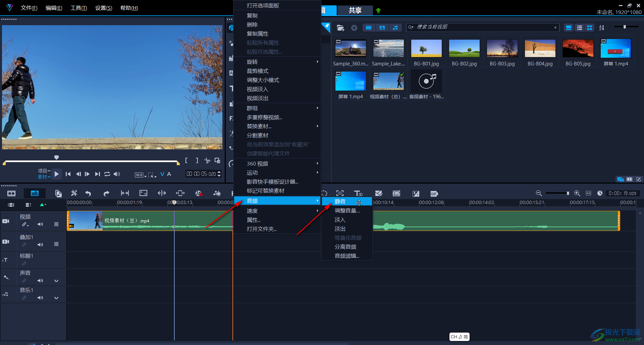Sort library clips icon

pos(602,28)
